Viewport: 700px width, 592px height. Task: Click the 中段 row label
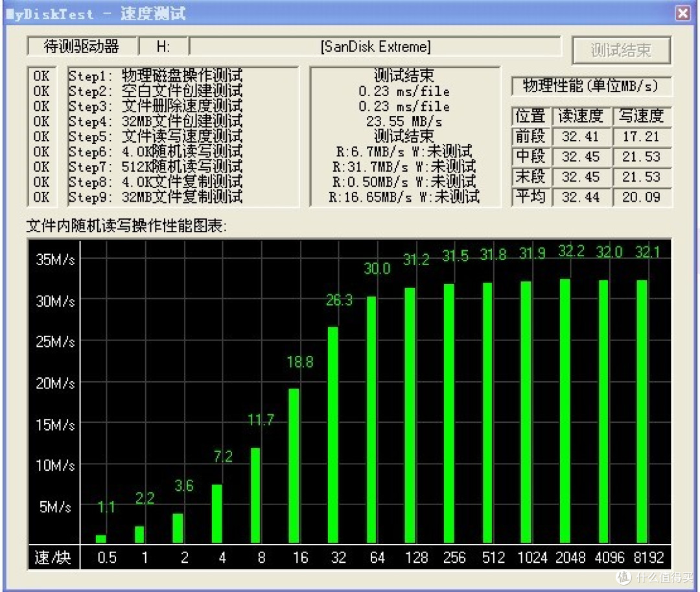(530, 157)
